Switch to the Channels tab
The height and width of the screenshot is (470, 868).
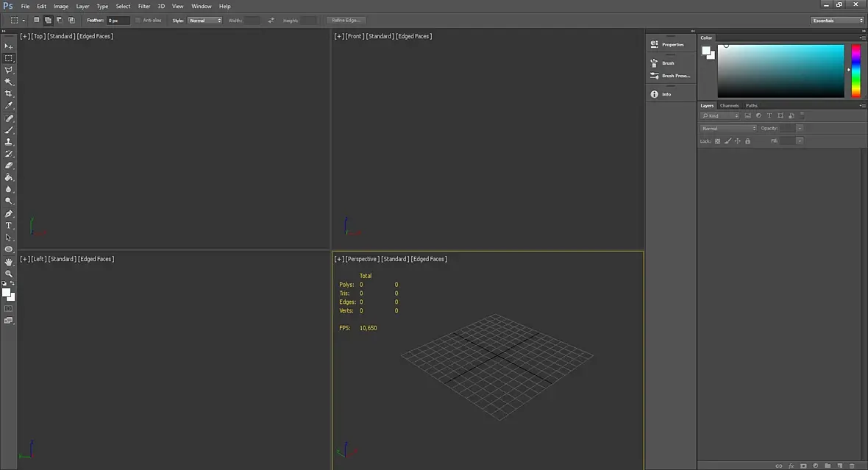tap(729, 105)
